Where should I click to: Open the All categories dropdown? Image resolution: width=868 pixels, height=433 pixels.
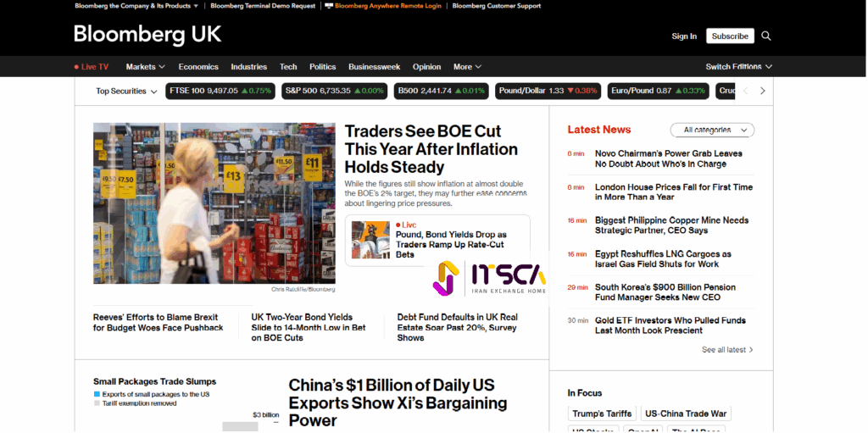pyautogui.click(x=712, y=130)
